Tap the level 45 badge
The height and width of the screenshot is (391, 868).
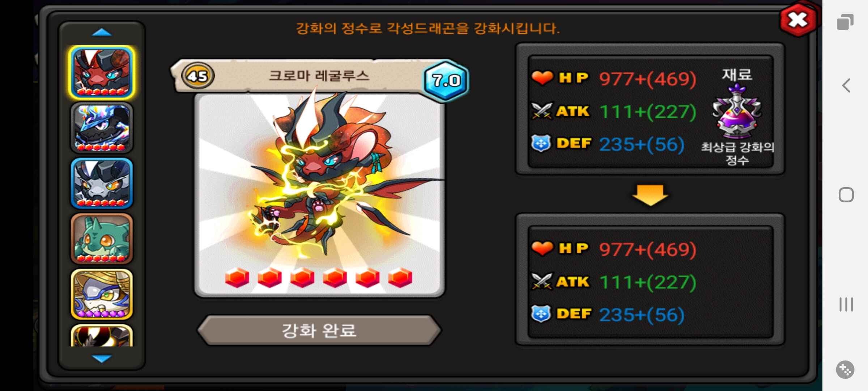(x=198, y=76)
